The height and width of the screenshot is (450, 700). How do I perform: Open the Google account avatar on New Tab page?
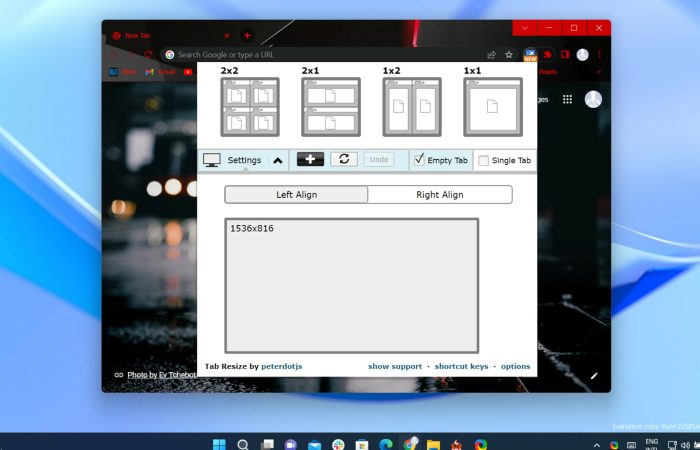tap(593, 99)
